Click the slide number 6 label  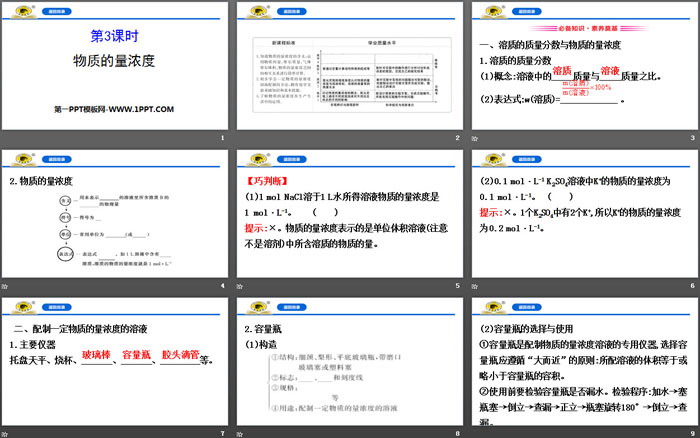click(692, 286)
